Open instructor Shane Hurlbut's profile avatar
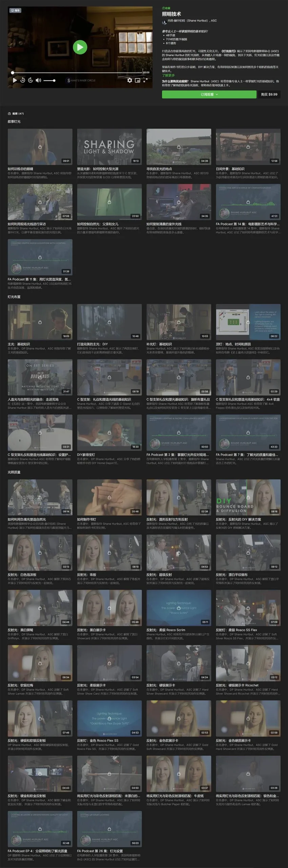The image size is (288, 868). (164, 22)
